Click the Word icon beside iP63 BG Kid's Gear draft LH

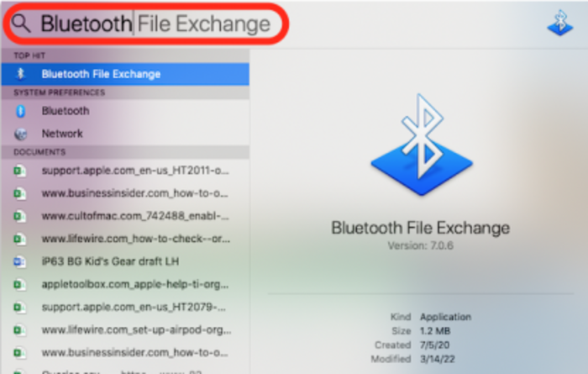point(19,261)
